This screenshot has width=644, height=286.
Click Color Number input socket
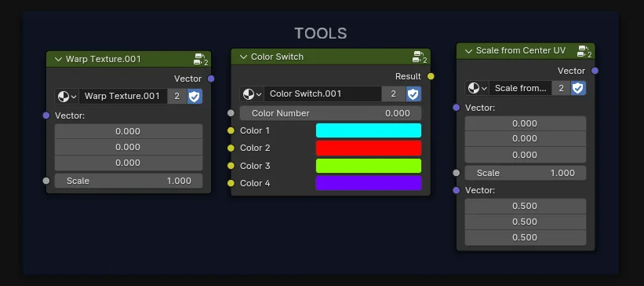(x=231, y=113)
